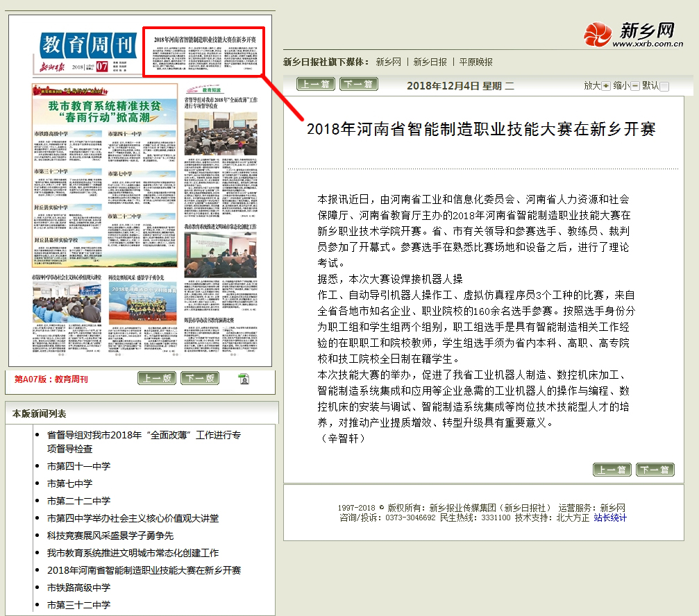Go to previous article using top 上一篇 button

coord(316,85)
